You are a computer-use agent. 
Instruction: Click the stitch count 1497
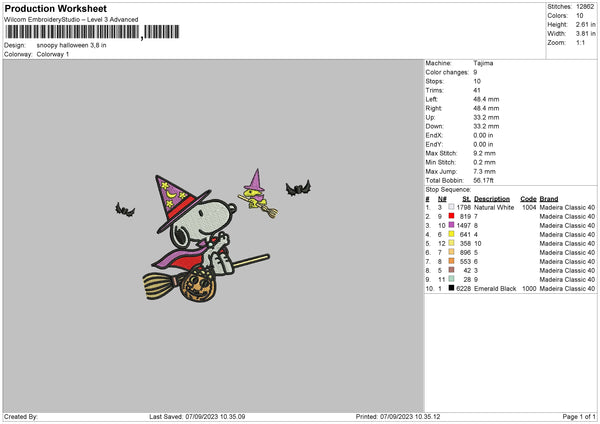(x=463, y=225)
